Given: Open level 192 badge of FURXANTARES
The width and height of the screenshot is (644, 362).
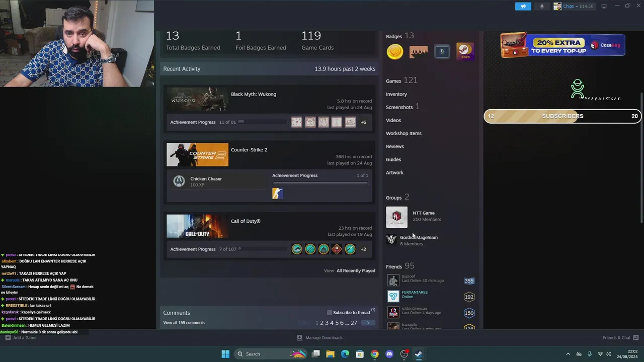Looking at the screenshot, I should click(469, 297).
